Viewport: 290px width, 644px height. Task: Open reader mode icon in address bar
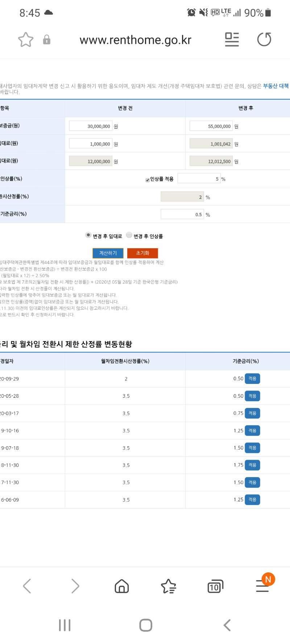[232, 39]
